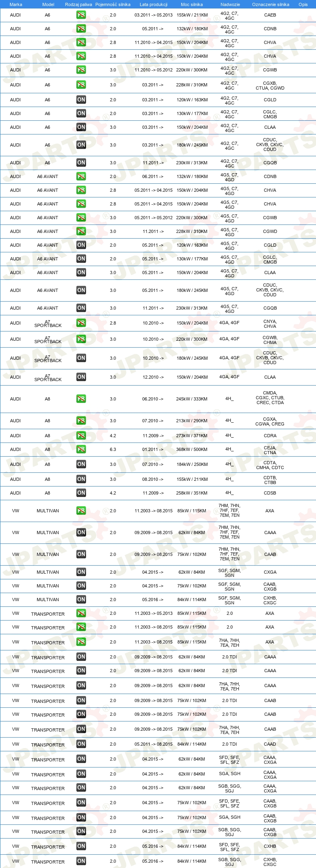Click the CAAD engine code cell

270,744
